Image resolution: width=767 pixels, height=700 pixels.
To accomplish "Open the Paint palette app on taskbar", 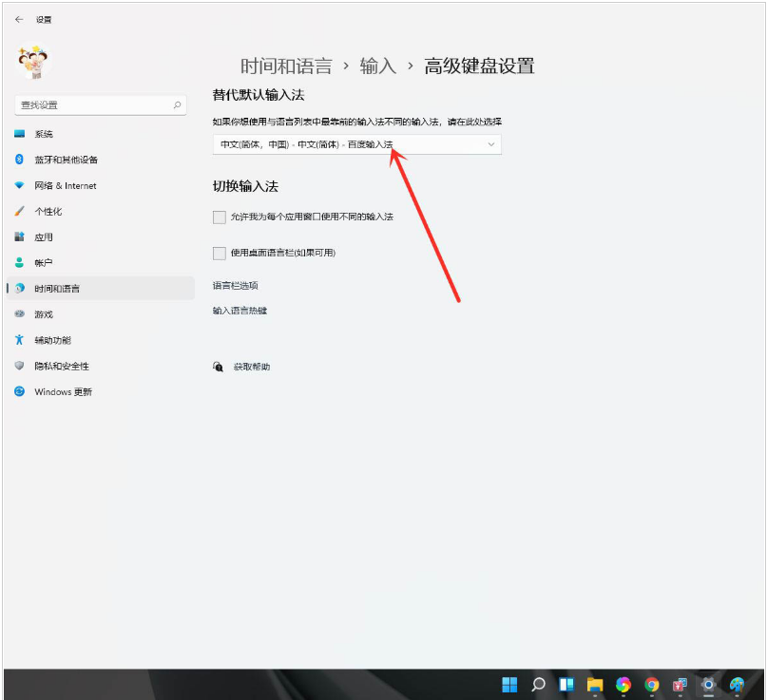I will click(x=737, y=685).
